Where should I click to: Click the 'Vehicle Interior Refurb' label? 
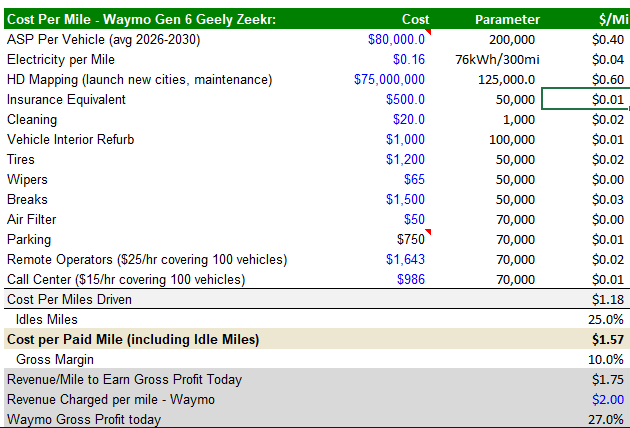coord(71,139)
